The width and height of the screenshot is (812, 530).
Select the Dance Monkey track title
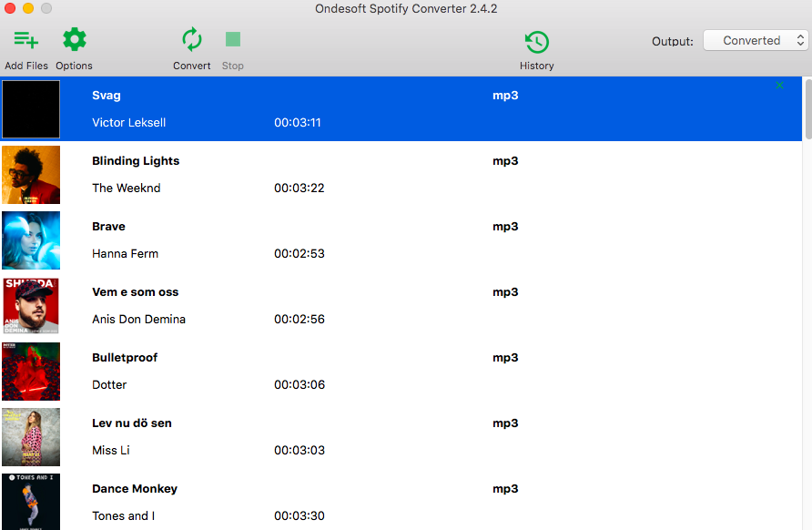[135, 488]
